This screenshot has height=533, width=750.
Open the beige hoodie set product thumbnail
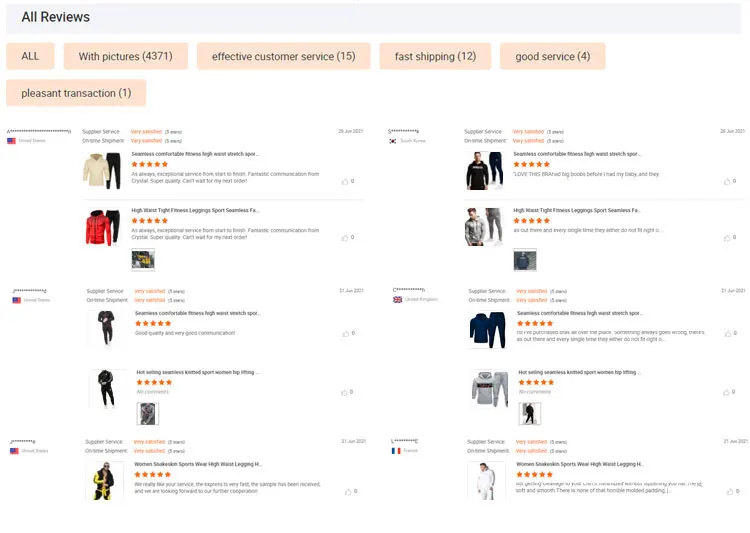[103, 171]
